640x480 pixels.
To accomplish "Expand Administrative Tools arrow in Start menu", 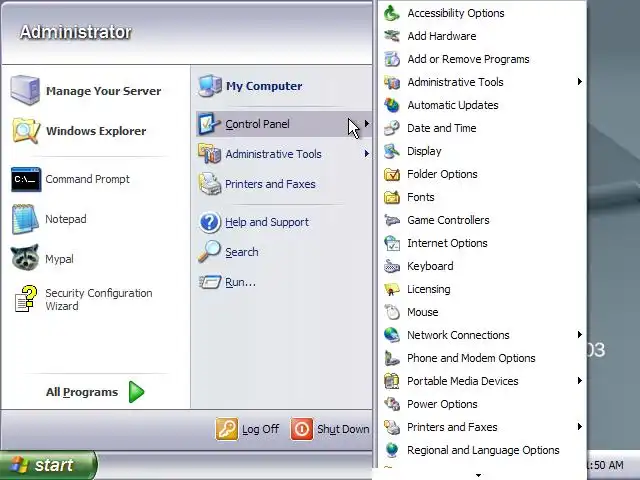I will 367,154.
